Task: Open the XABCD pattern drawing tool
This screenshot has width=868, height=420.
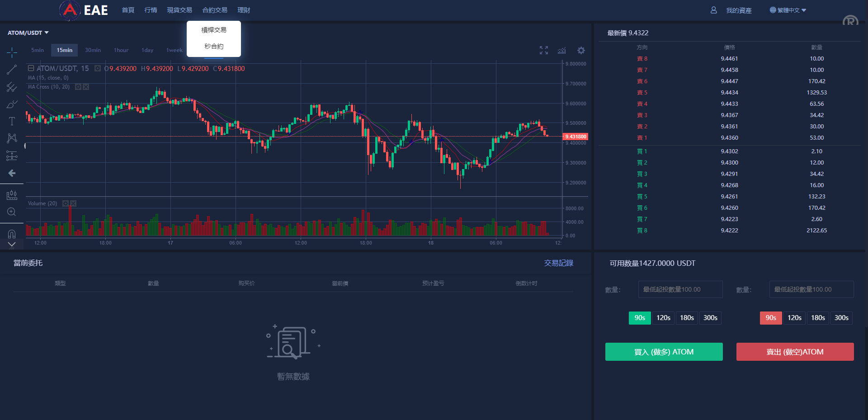Action: point(12,138)
